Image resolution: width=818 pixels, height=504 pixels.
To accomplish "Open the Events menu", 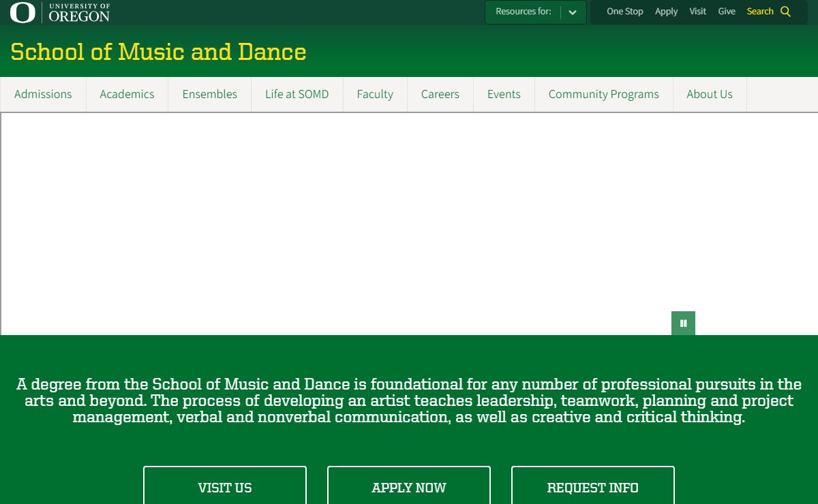I will click(504, 95).
